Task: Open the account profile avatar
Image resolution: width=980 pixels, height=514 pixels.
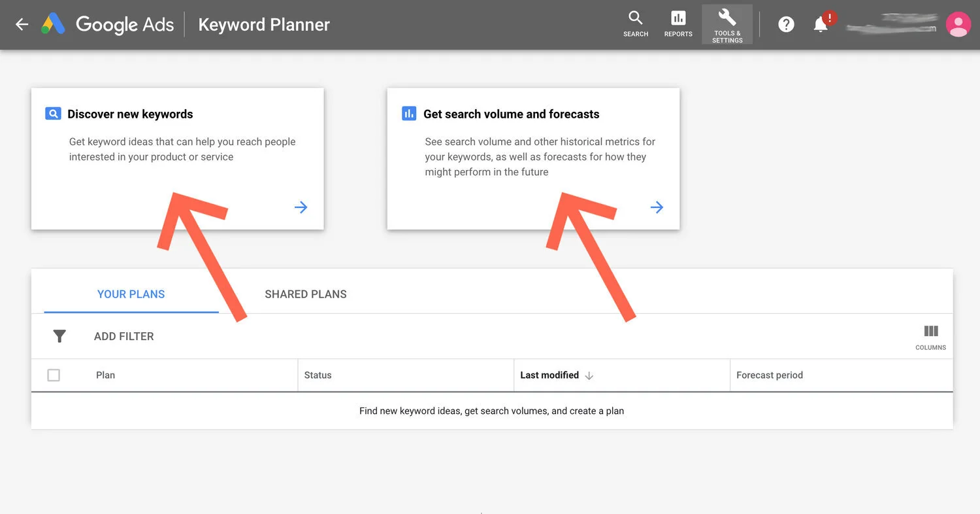Action: 958,25
